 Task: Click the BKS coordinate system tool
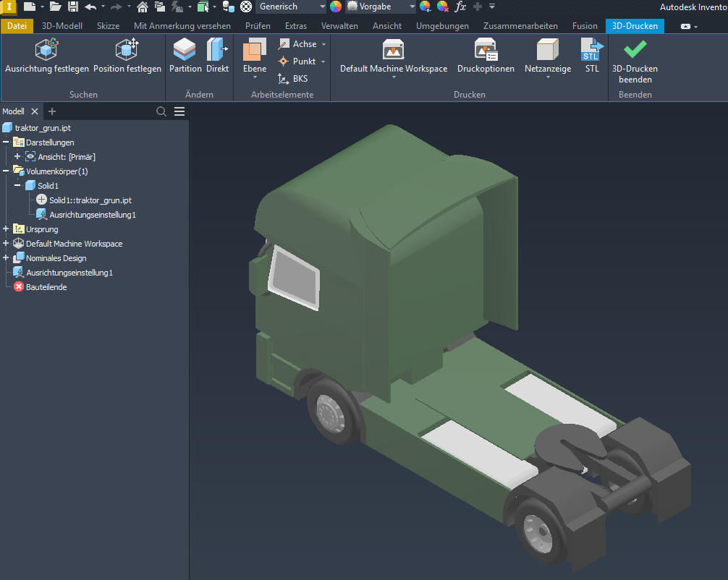pos(293,79)
